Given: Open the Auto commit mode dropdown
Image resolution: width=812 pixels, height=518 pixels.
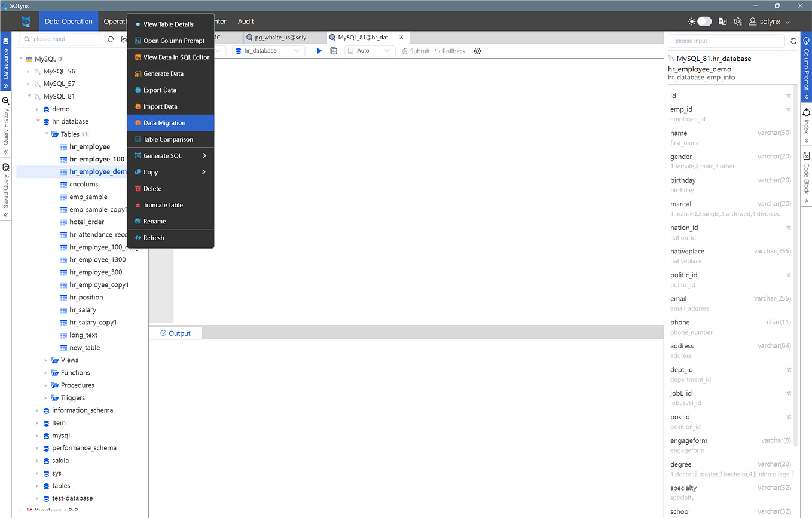Looking at the screenshot, I should (x=369, y=51).
